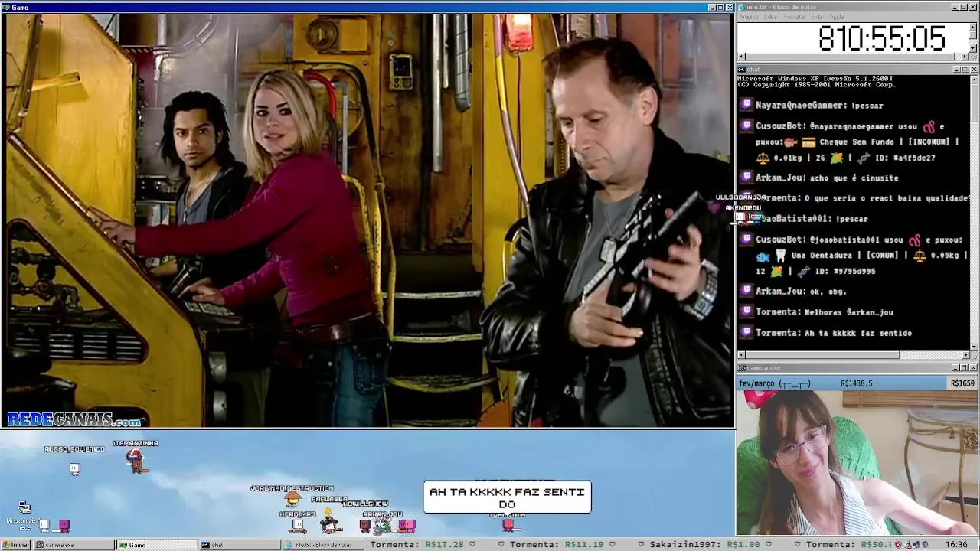Viewport: 980px width, 551px height.
Task: Minimize the Game window
Action: pos(711,8)
